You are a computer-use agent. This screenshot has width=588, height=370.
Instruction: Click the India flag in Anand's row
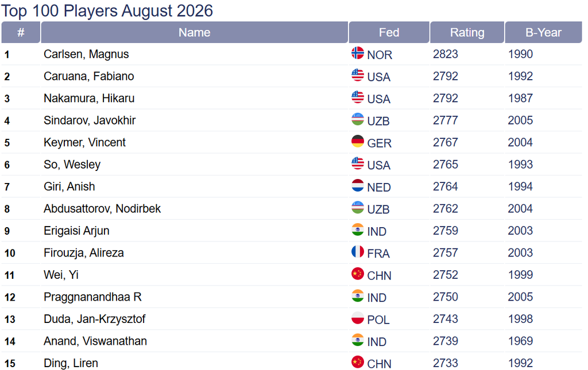[x=357, y=340]
